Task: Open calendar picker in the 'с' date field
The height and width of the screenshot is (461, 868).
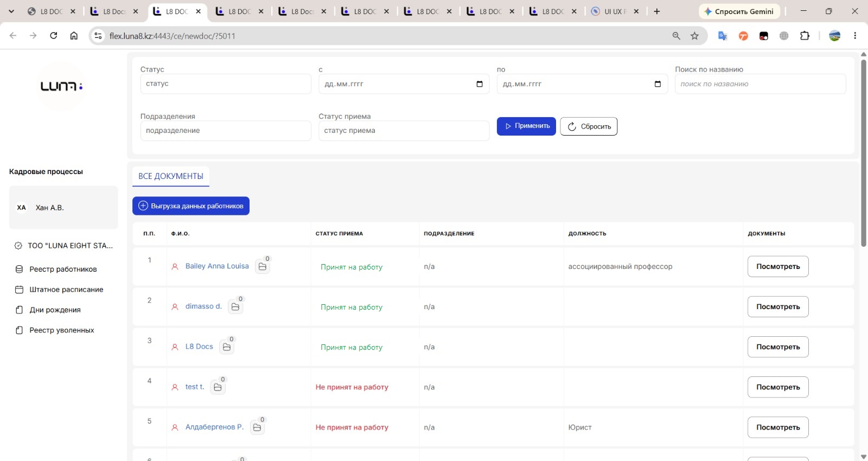Action: pyautogui.click(x=480, y=84)
